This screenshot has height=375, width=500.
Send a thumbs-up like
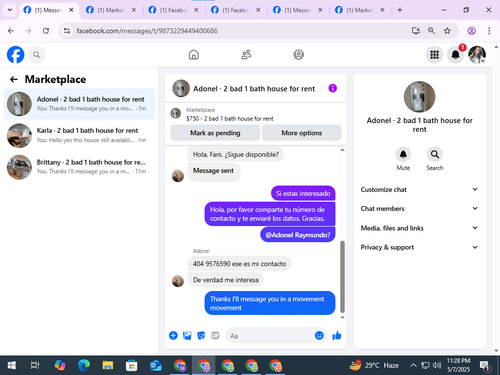pos(337,335)
